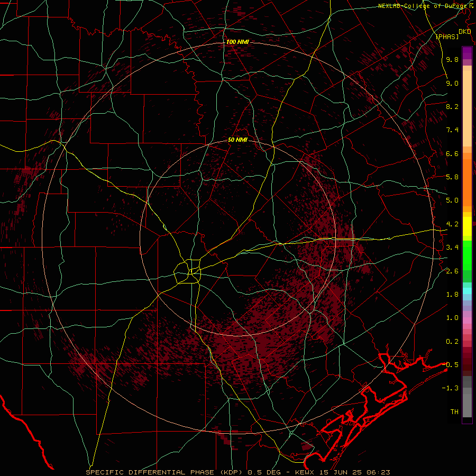Click the 6.6 value on the scale
The height and width of the screenshot is (476, 476).
[452, 154]
